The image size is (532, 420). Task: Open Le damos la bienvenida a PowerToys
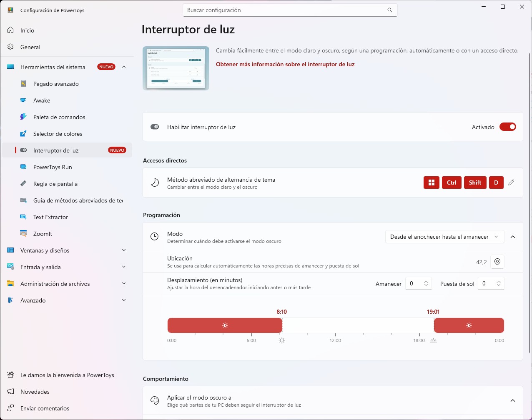click(x=67, y=375)
